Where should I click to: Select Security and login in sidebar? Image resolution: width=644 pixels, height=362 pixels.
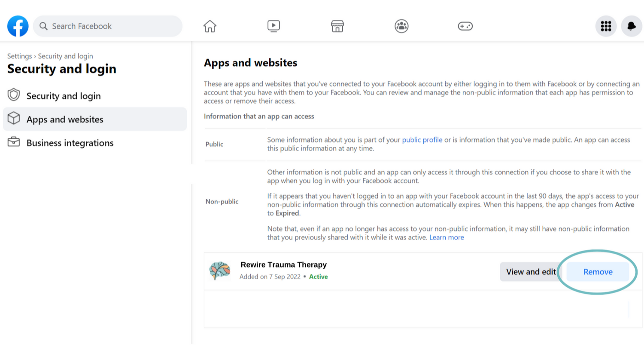click(x=64, y=96)
